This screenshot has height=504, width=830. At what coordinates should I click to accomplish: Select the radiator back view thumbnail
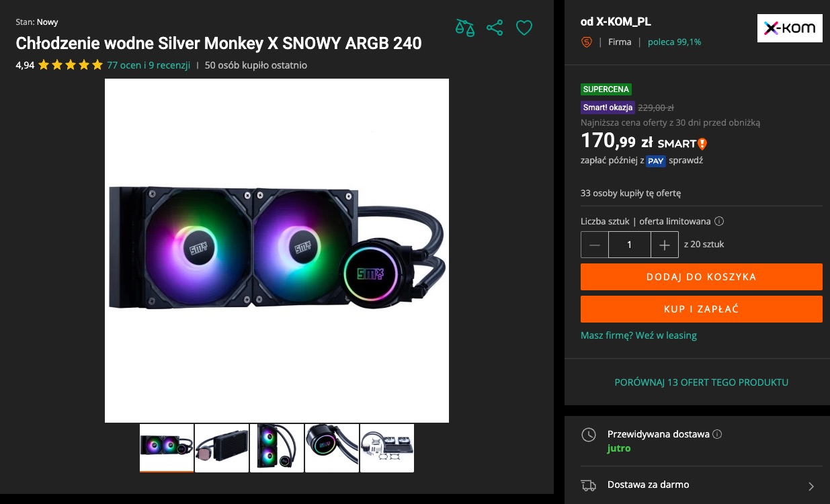point(222,448)
